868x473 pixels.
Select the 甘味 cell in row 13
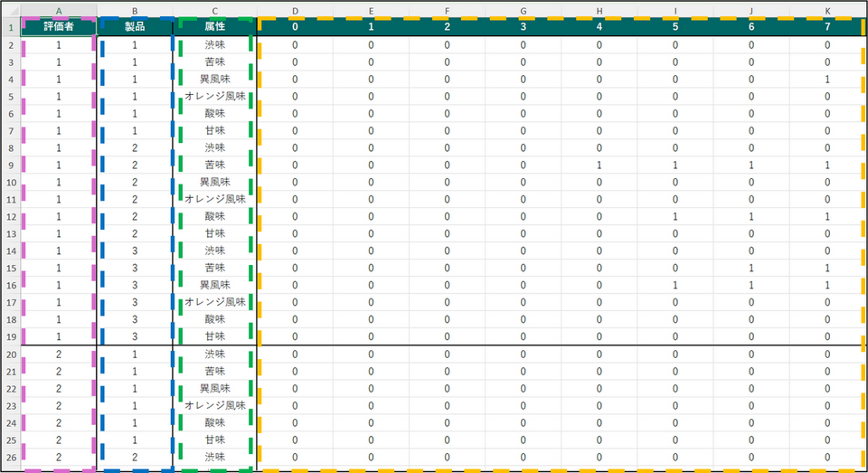pos(215,233)
